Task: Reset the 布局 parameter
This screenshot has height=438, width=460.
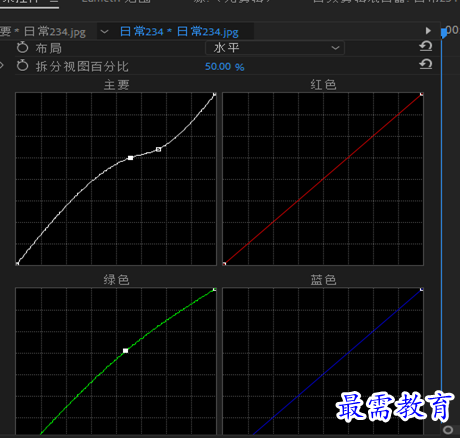Action: (426, 46)
